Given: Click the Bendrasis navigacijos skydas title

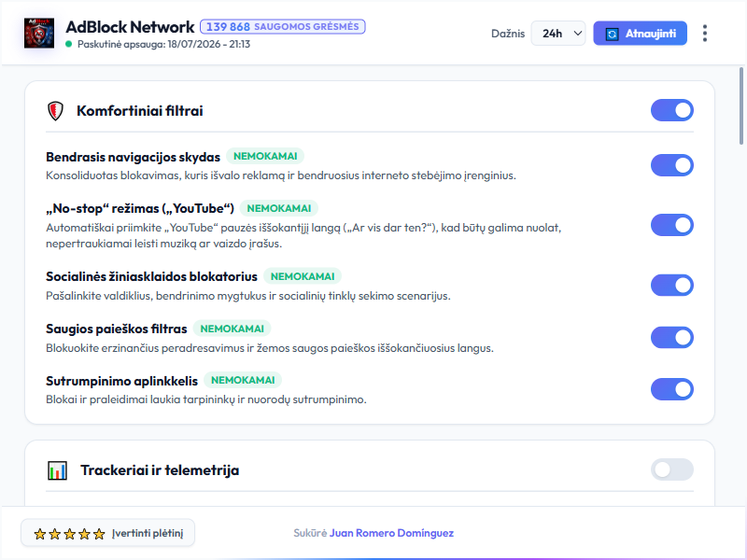Looking at the screenshot, I should pyautogui.click(x=133, y=157).
